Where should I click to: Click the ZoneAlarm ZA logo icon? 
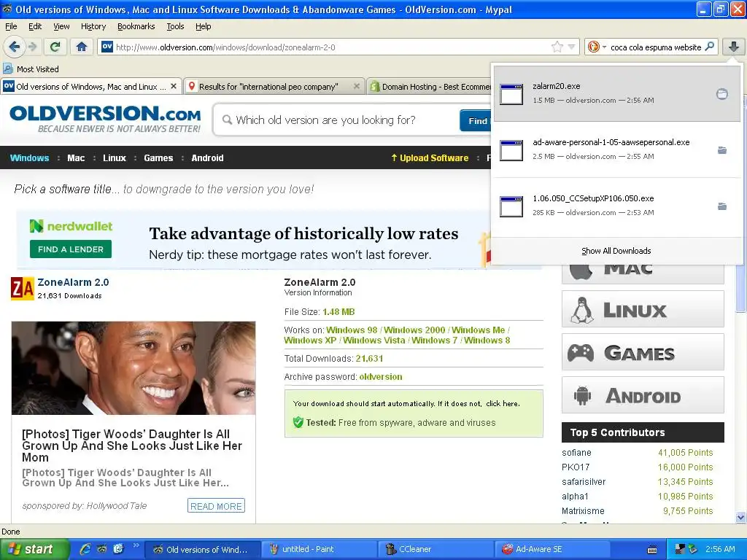tap(23, 288)
